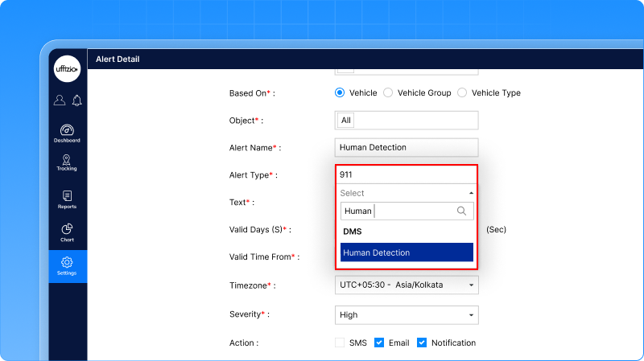This screenshot has height=361, width=644.
Task: Open the notifications bell icon
Action: pyautogui.click(x=77, y=101)
